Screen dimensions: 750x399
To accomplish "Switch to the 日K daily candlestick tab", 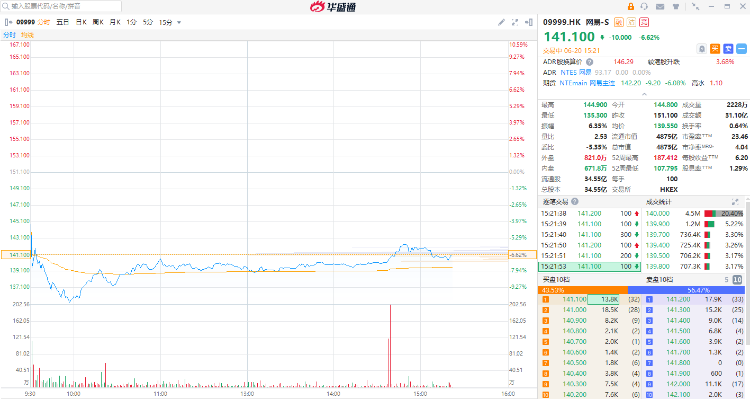I will pos(81,22).
